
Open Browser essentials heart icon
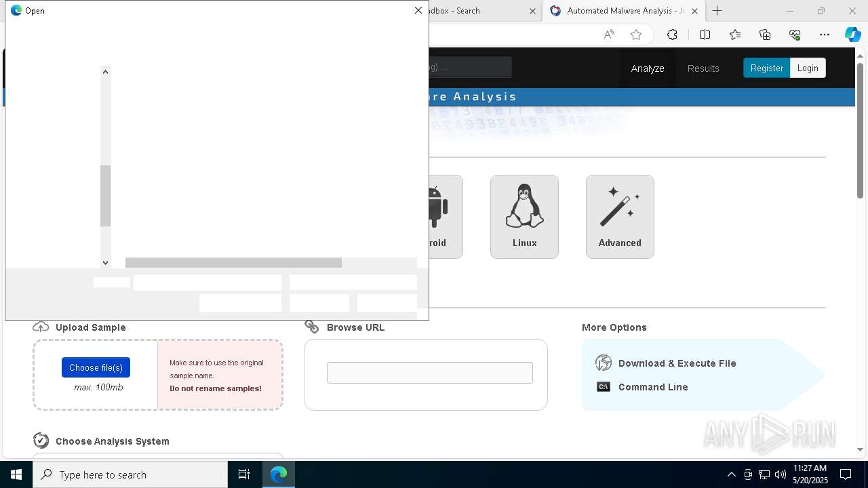click(x=795, y=35)
